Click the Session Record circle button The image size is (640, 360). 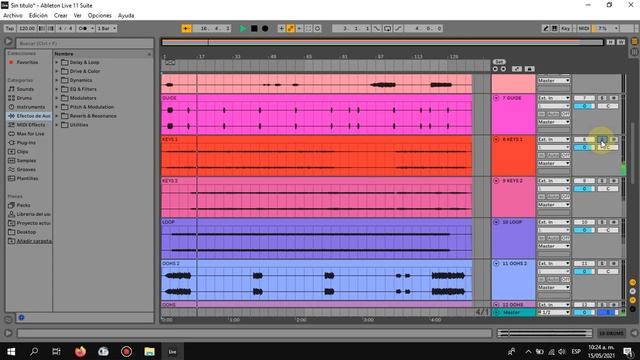tap(318, 28)
